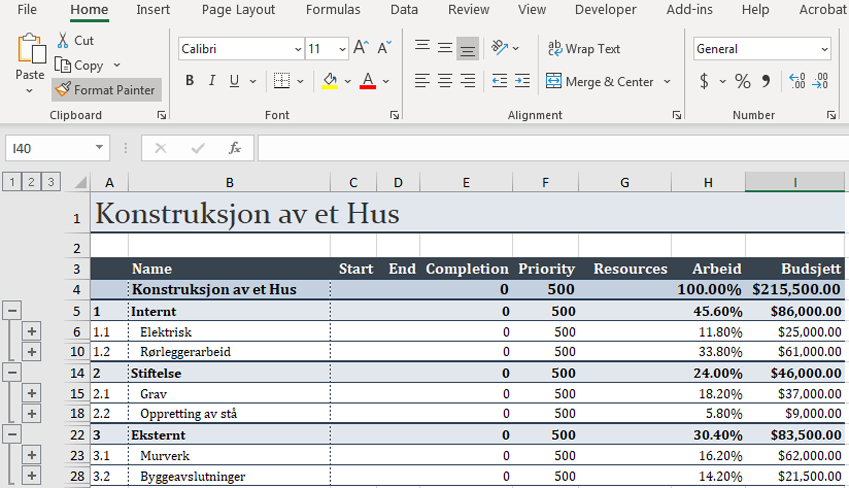
Task: Open the font size dropdown
Action: coord(342,49)
